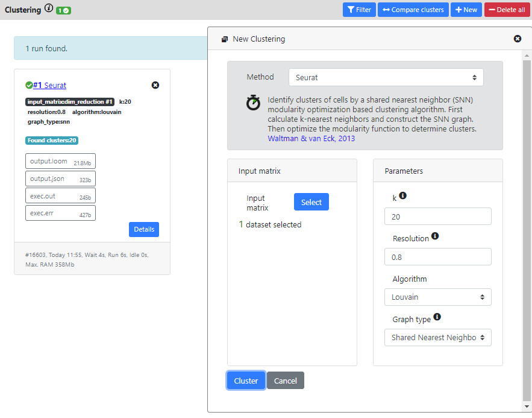Click the info icon beside the Clustering title

coord(48,8)
